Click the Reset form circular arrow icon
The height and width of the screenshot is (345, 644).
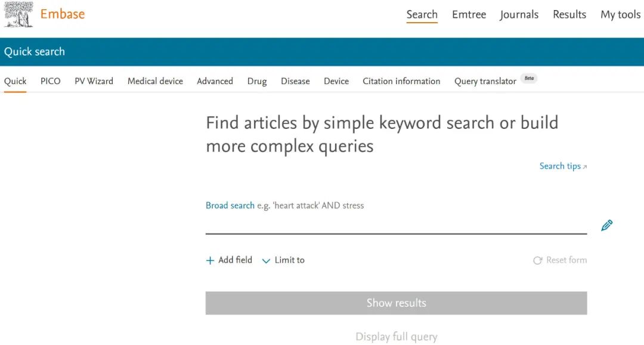tap(537, 260)
